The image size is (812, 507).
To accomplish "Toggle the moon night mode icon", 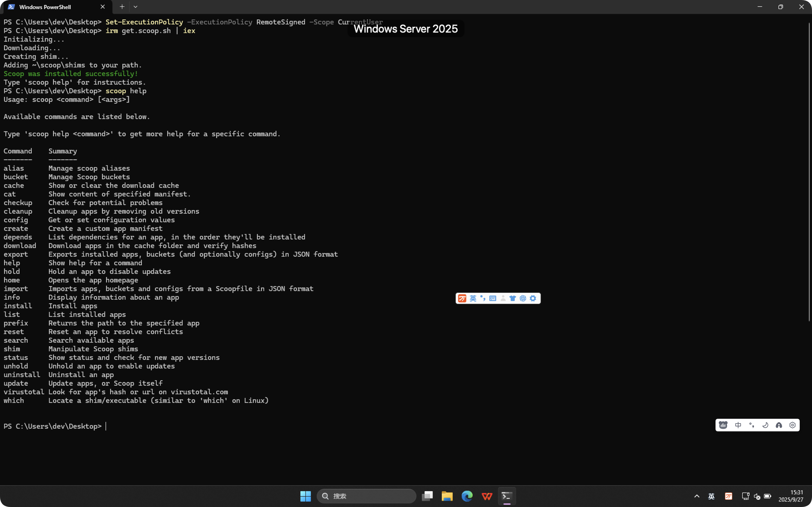I will pos(765,425).
